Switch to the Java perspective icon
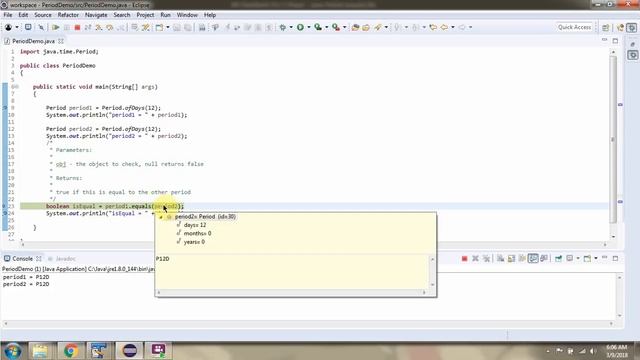640x360 pixels. (620, 27)
